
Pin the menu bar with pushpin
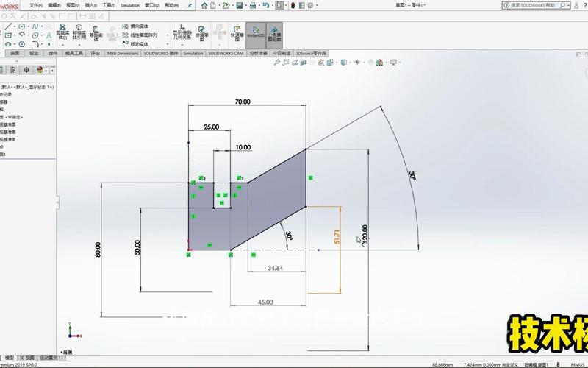coord(190,5)
